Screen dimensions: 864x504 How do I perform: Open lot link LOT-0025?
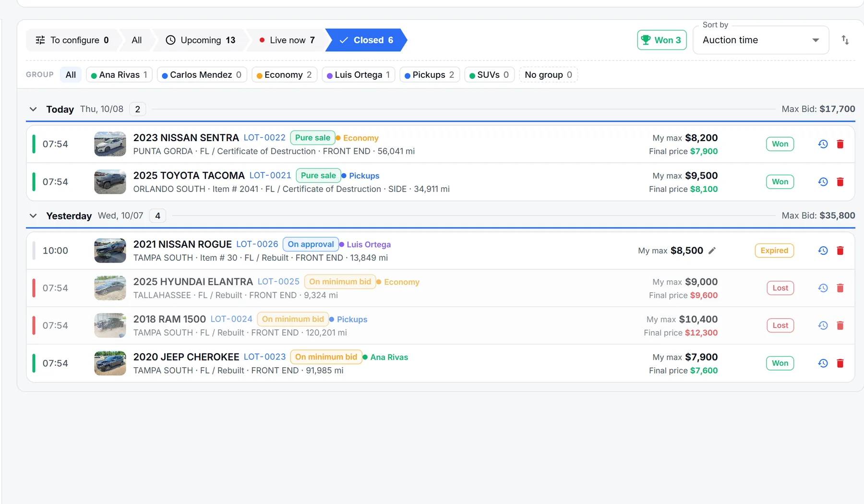pyautogui.click(x=278, y=281)
